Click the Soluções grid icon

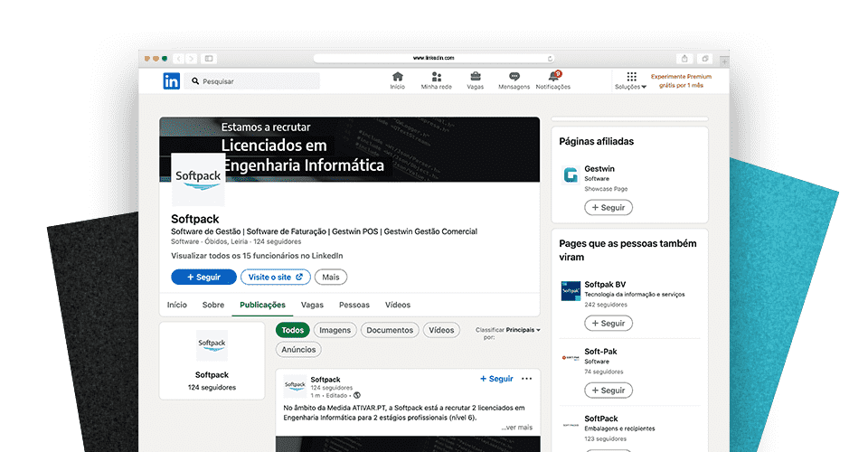coord(632,77)
